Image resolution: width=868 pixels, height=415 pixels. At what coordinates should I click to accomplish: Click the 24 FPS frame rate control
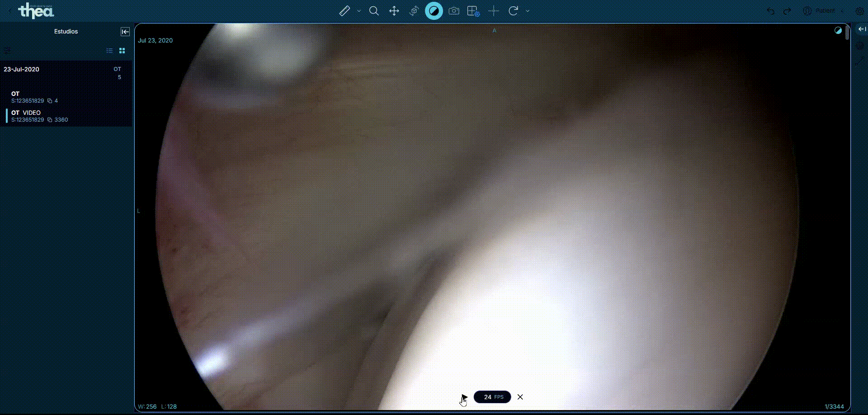(x=492, y=397)
